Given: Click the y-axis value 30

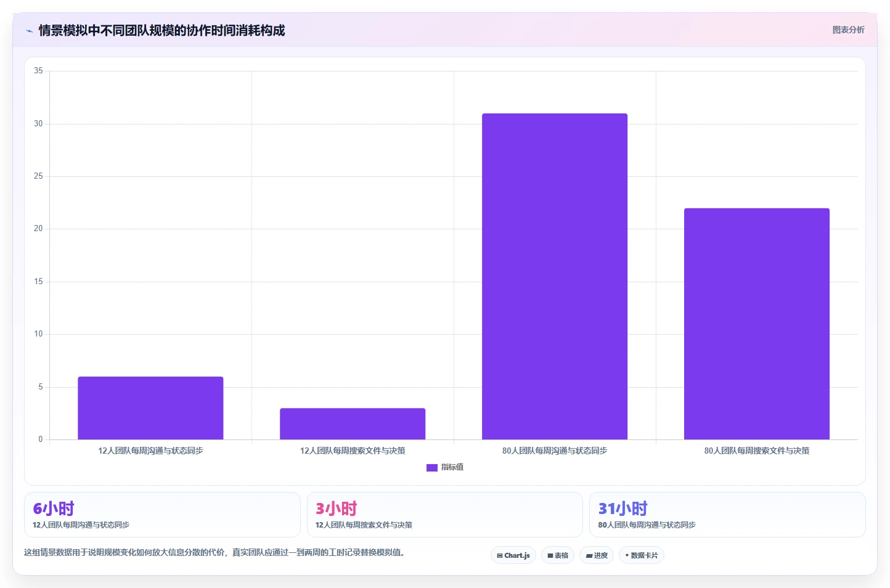Looking at the screenshot, I should click(x=38, y=124).
